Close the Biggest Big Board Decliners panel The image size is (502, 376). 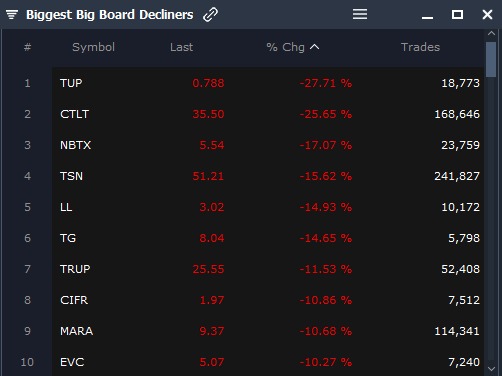point(487,14)
